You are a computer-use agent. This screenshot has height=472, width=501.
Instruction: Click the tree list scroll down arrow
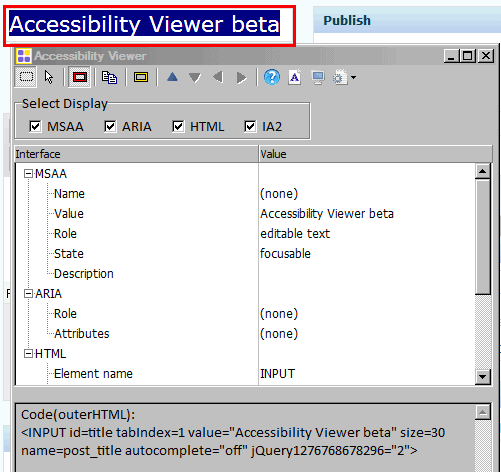pos(482,377)
